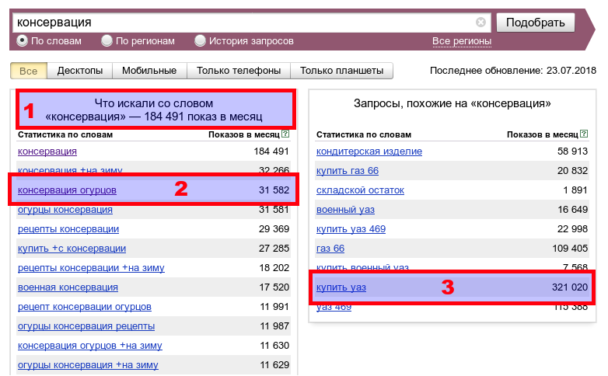Image resolution: width=608 pixels, height=376 pixels.
Task: Select the 'По регионам' radio button
Action: (107, 41)
